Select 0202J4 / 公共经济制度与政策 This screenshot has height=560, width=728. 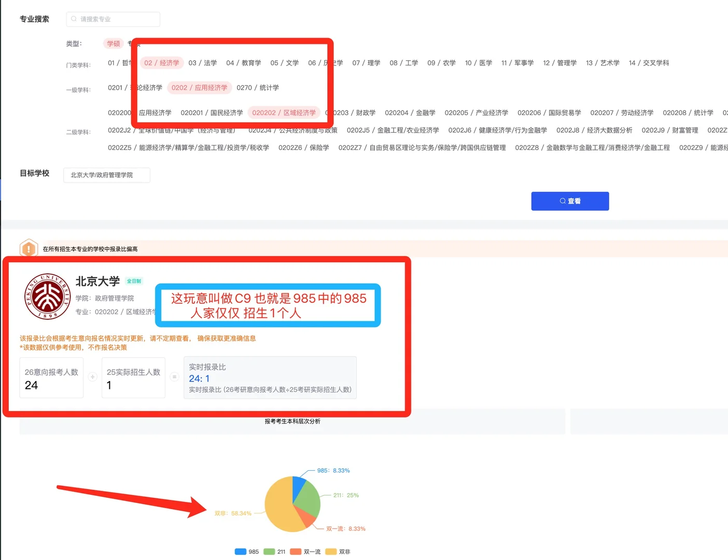(293, 130)
